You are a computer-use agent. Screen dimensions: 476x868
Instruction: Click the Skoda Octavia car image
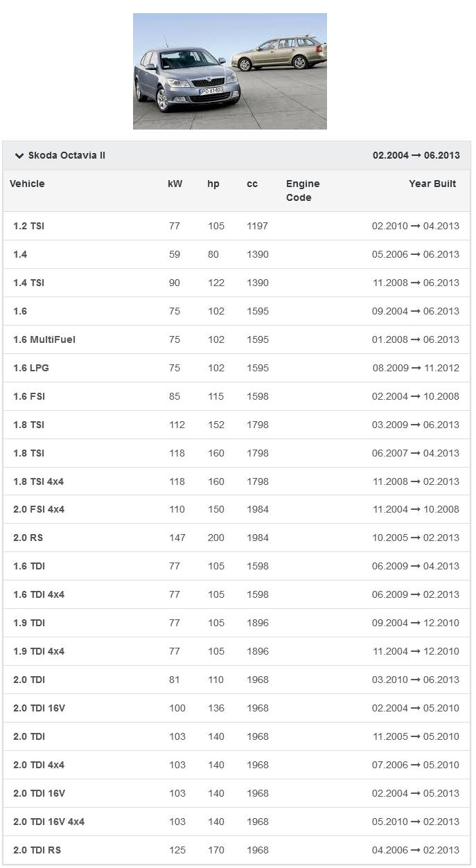click(229, 71)
